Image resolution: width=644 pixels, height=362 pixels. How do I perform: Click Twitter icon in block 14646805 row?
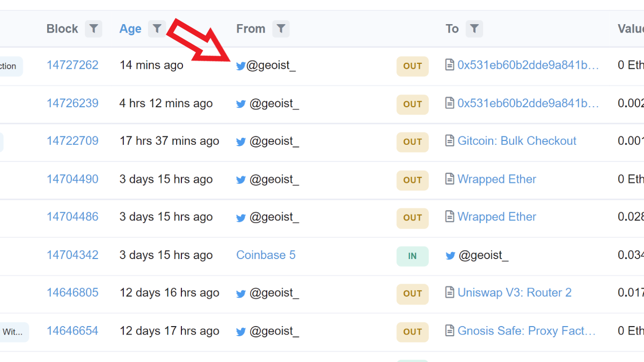click(241, 294)
